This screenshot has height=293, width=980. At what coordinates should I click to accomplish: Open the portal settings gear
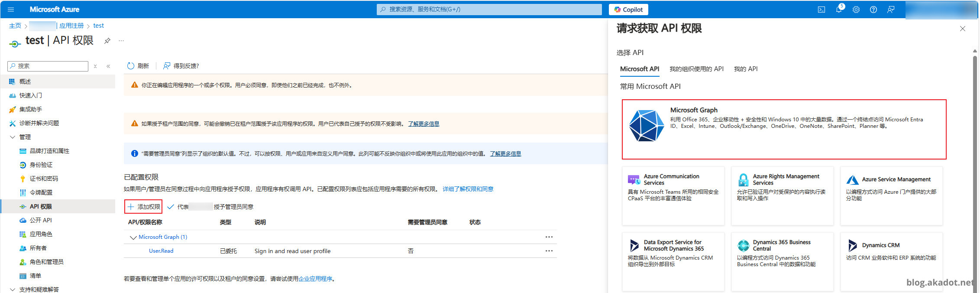pyautogui.click(x=856, y=10)
